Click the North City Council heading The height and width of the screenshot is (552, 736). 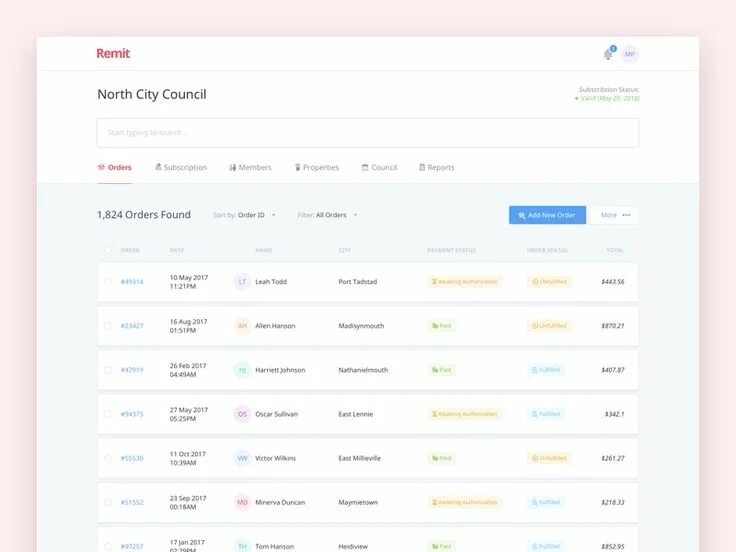point(152,94)
